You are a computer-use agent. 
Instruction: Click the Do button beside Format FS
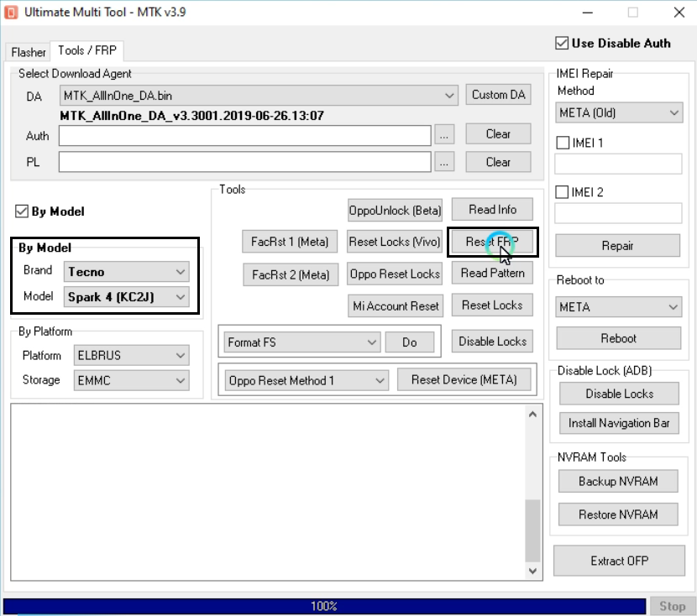point(410,342)
